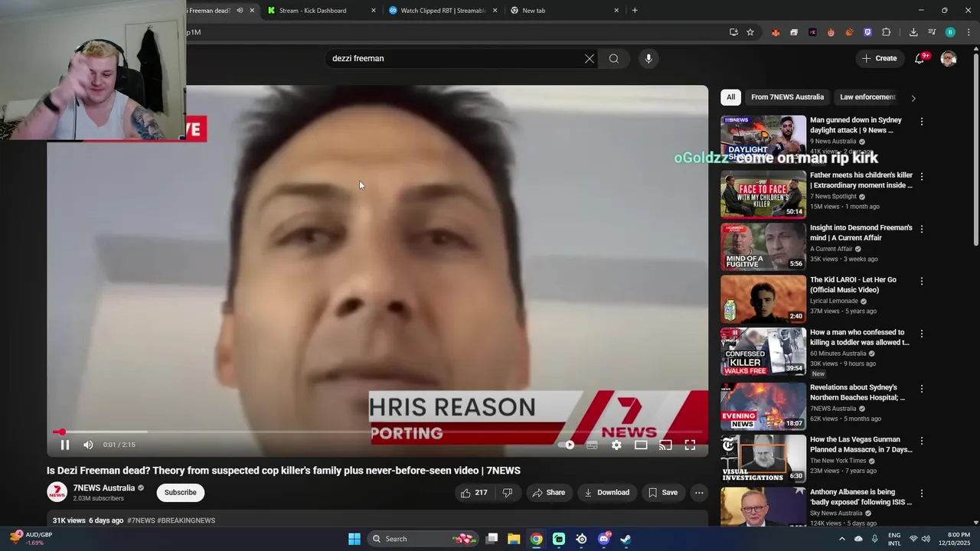Open Chrome downloads
This screenshot has height=551, width=980.
coord(913,32)
